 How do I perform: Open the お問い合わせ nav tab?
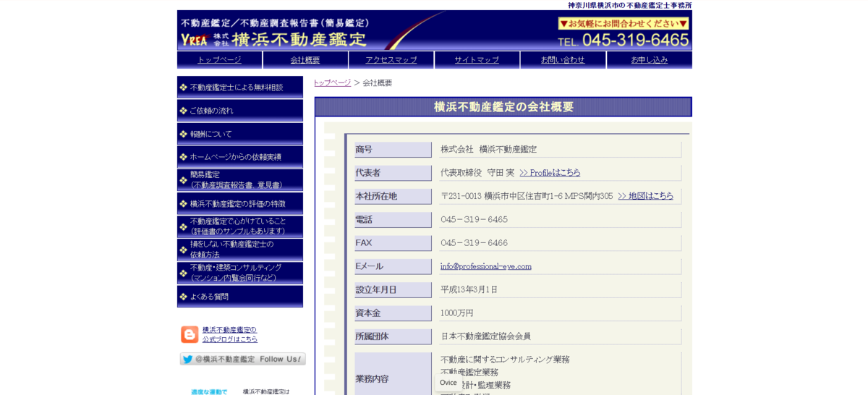click(563, 60)
